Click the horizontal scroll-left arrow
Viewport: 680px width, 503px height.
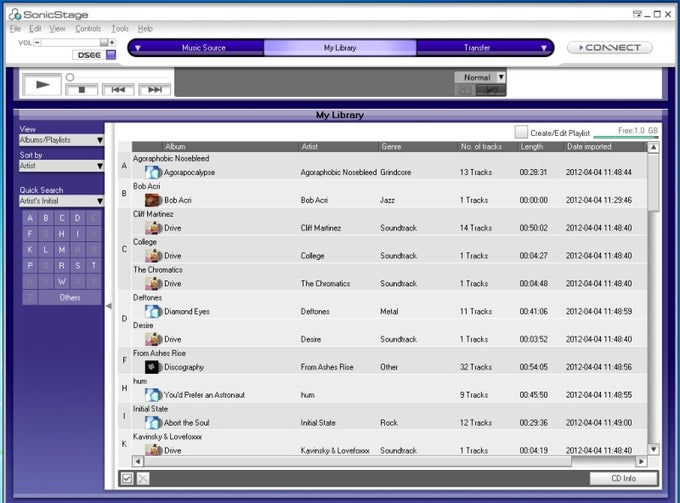137,461
